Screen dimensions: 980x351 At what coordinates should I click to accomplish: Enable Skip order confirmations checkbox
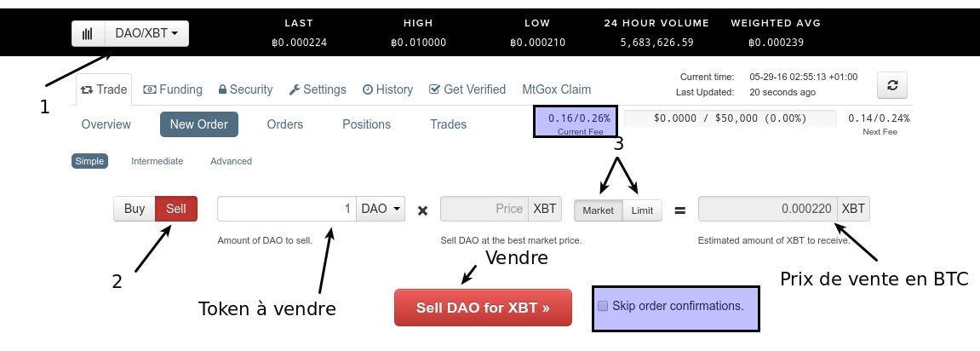click(603, 306)
